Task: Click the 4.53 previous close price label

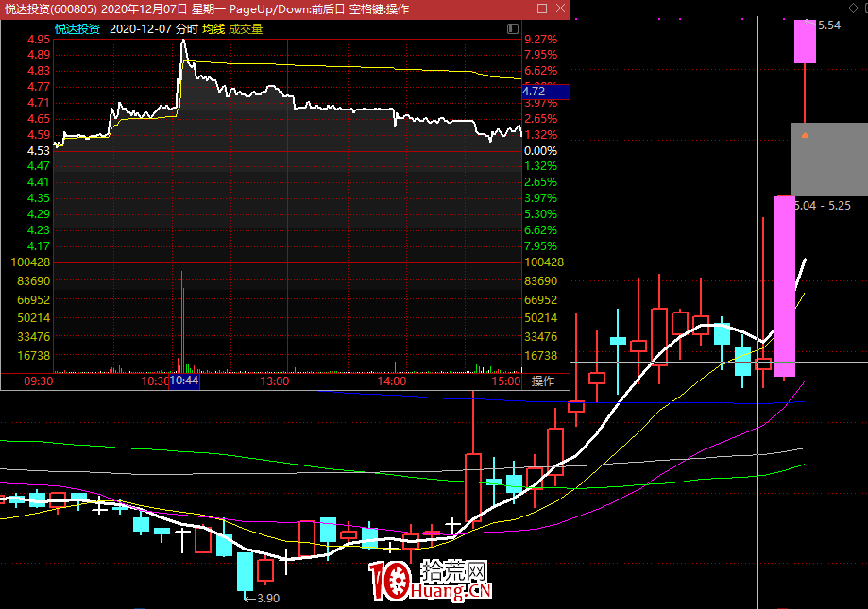Action: pos(39,151)
